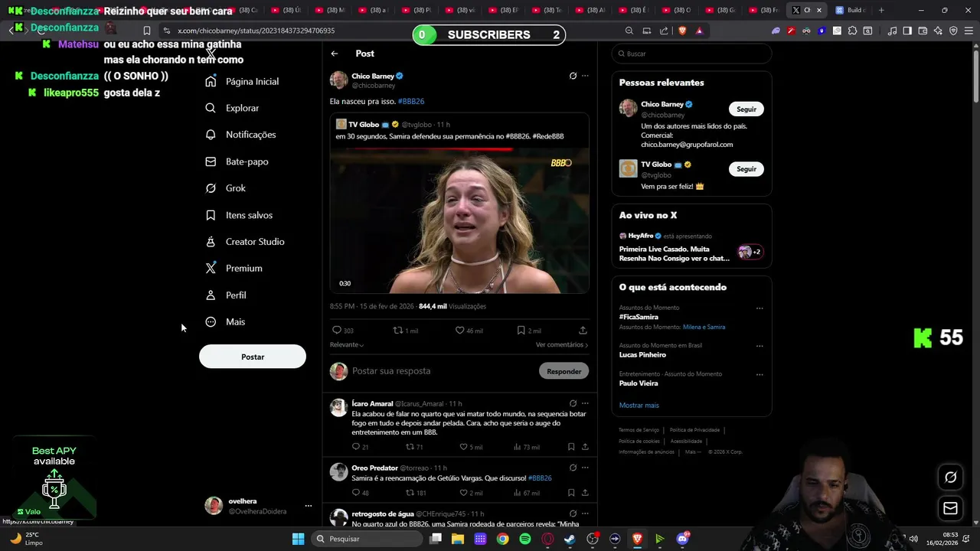Open more options for Paulo Vieira trend

coord(759,375)
